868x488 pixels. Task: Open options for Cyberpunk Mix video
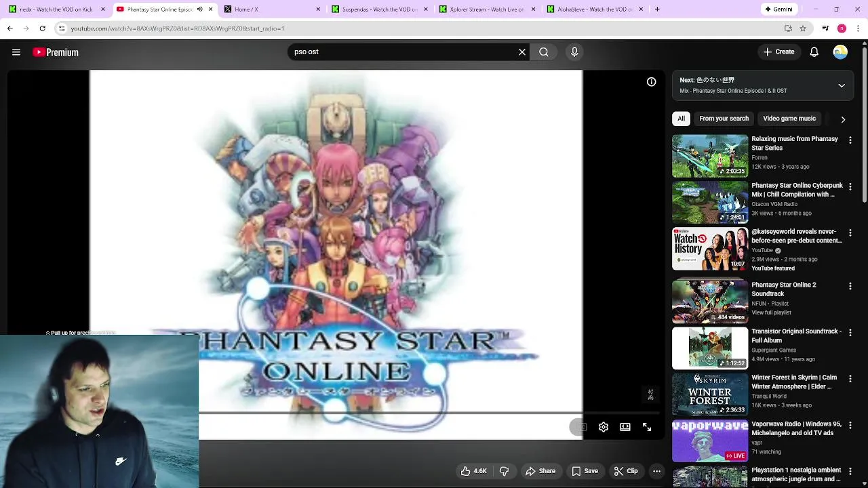(850, 186)
